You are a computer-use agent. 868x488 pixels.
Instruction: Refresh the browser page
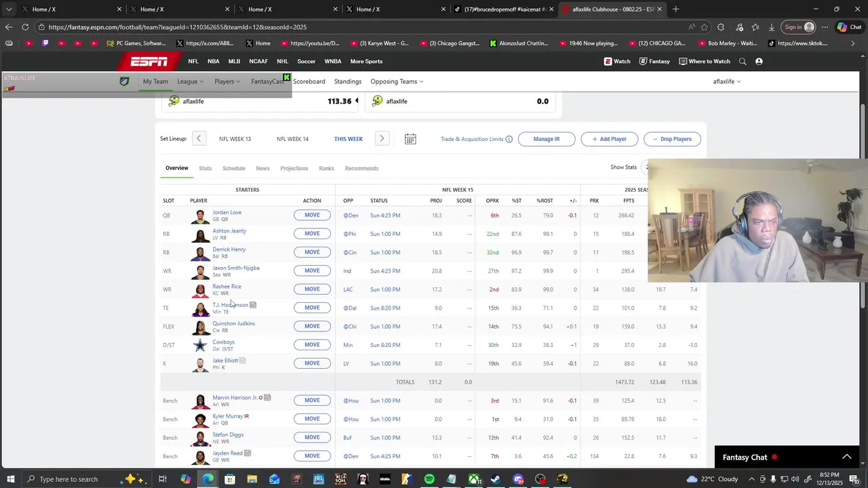pyautogui.click(x=25, y=27)
